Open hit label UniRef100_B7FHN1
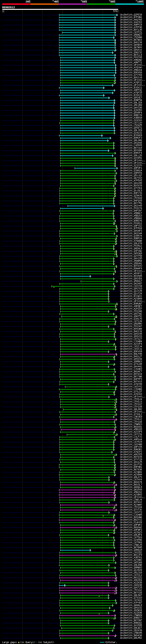This screenshot has width=146, height=644. [131, 17]
